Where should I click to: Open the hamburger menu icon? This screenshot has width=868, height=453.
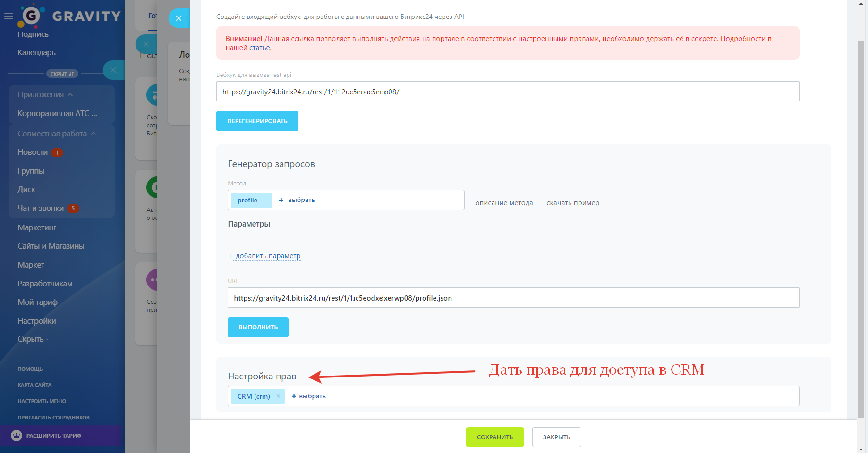pyautogui.click(x=9, y=16)
